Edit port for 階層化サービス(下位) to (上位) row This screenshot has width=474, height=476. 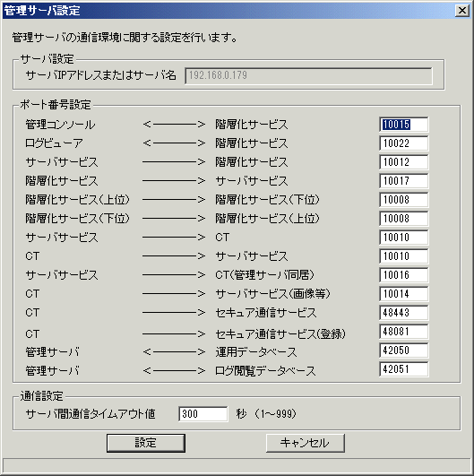click(403, 219)
